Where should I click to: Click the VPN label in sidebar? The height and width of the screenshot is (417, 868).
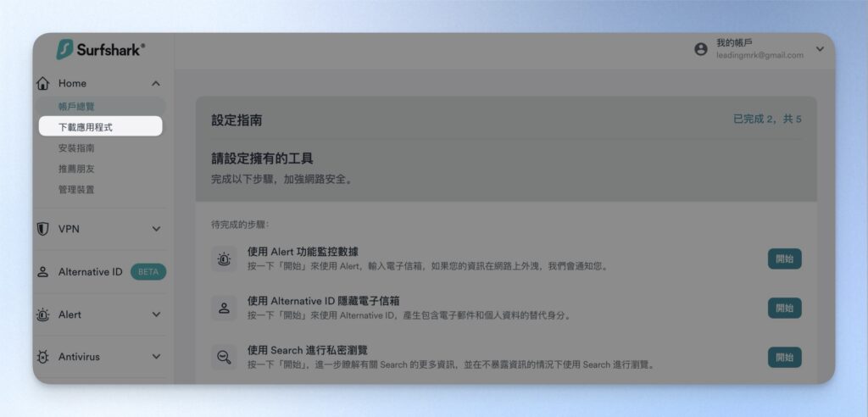click(x=69, y=230)
